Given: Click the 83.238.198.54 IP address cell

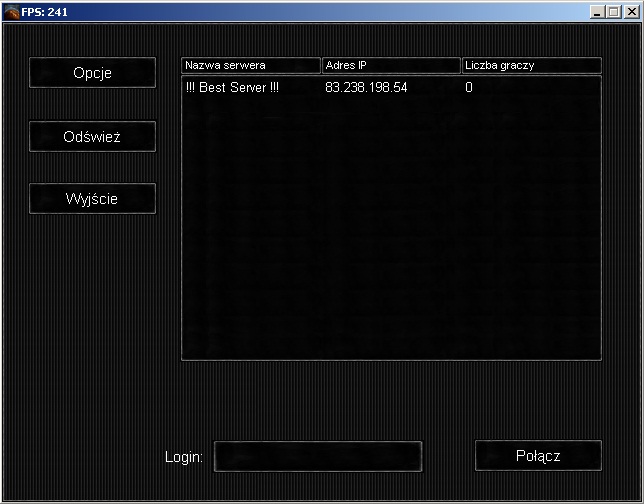Looking at the screenshot, I should coord(366,88).
